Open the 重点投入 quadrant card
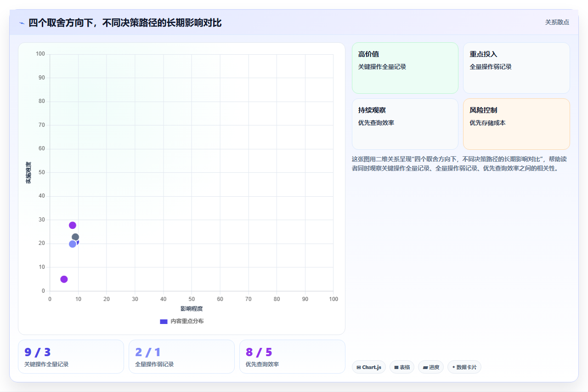The width and height of the screenshot is (588, 392). coord(516,68)
